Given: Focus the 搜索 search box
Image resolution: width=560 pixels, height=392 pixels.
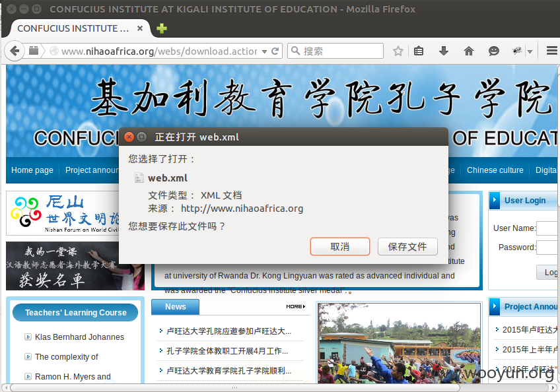Looking at the screenshot, I should [x=335, y=51].
